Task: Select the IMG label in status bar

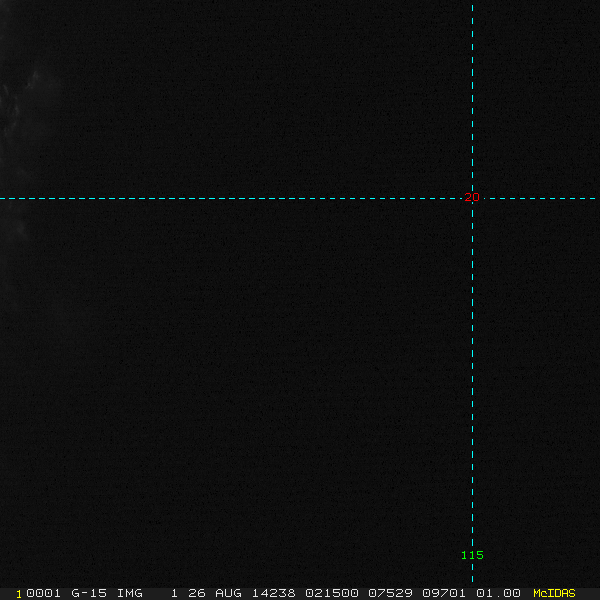Action: click(129, 593)
